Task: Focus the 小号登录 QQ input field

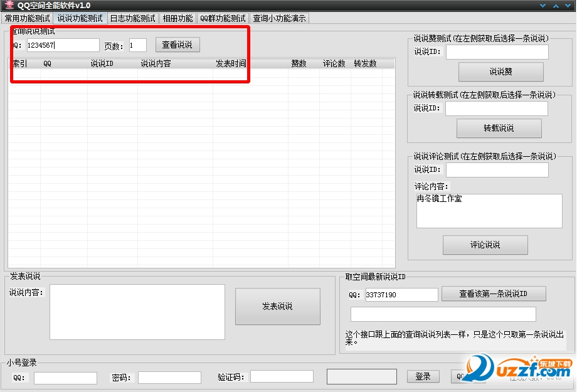Action: 65,378
